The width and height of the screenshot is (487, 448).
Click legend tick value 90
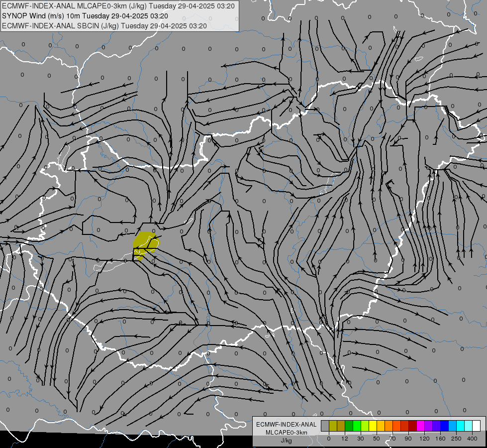[x=408, y=439]
